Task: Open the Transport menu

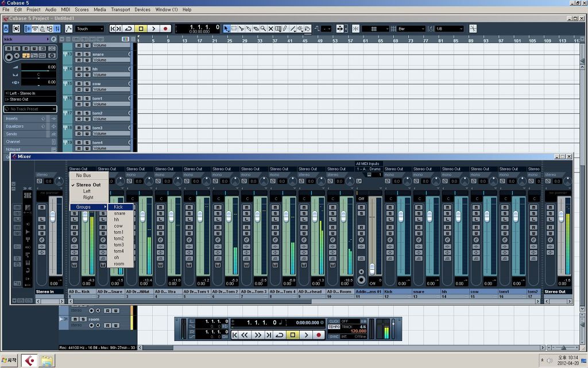Action: 121,9
